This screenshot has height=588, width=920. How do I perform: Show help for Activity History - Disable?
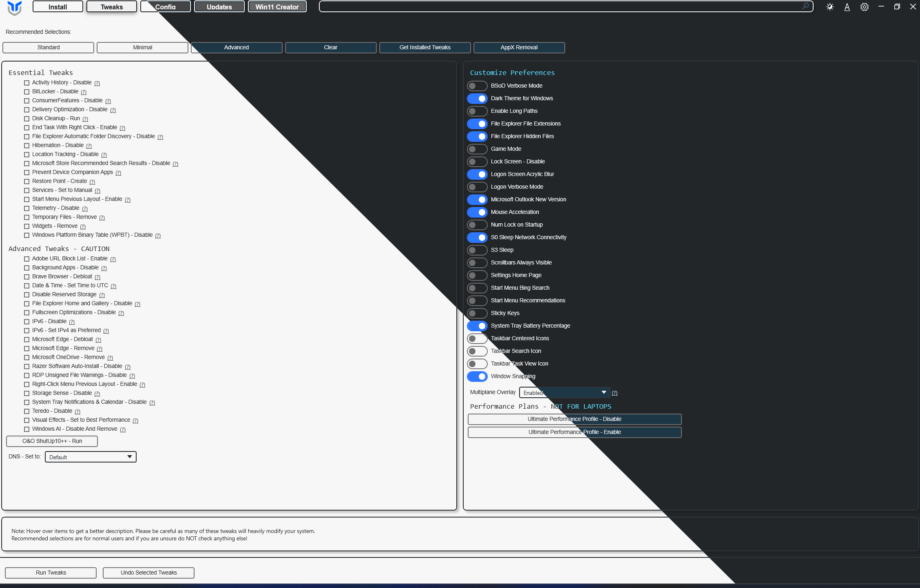(97, 83)
